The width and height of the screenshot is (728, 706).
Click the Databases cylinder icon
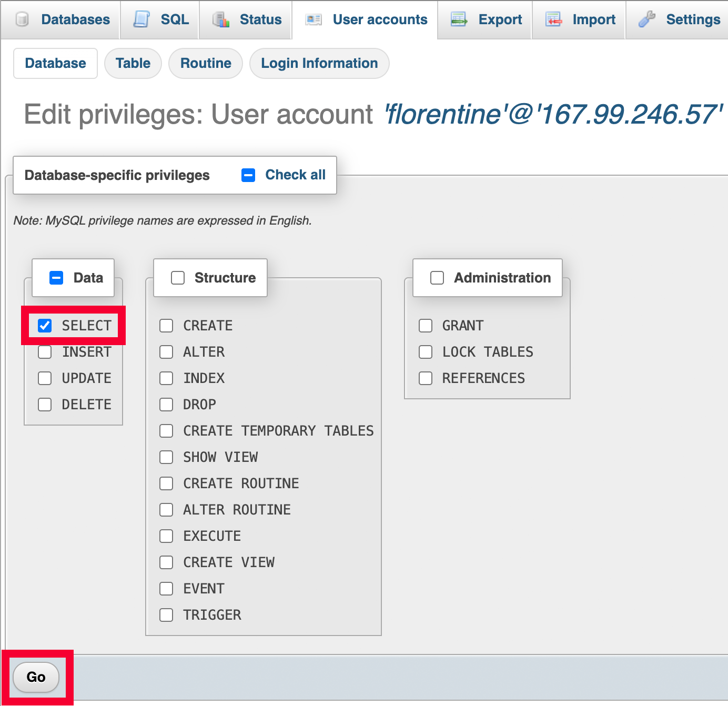click(22, 20)
